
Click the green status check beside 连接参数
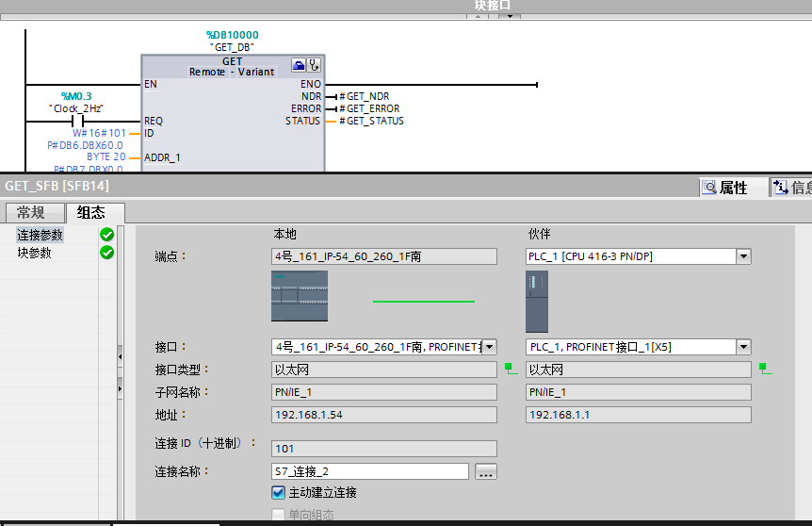point(106,235)
